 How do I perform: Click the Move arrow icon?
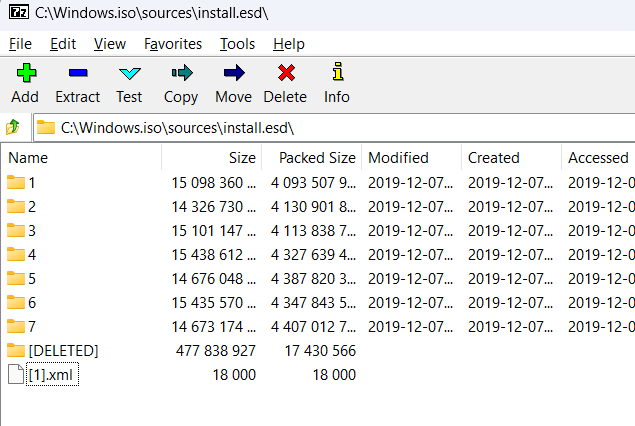pyautogui.click(x=233, y=73)
